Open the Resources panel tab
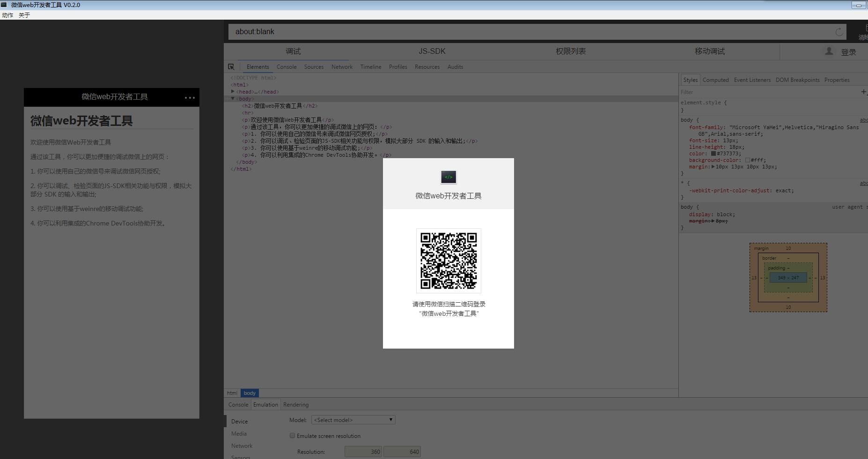868x459 pixels. pos(427,67)
